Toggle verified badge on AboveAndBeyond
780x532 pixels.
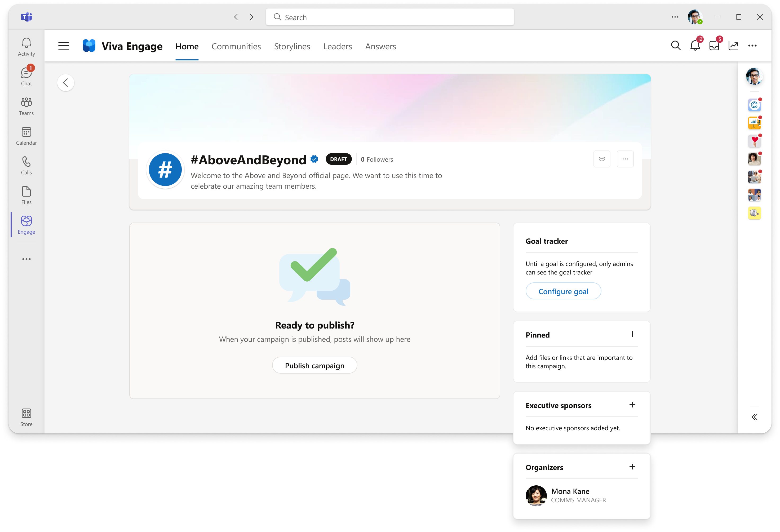315,158
